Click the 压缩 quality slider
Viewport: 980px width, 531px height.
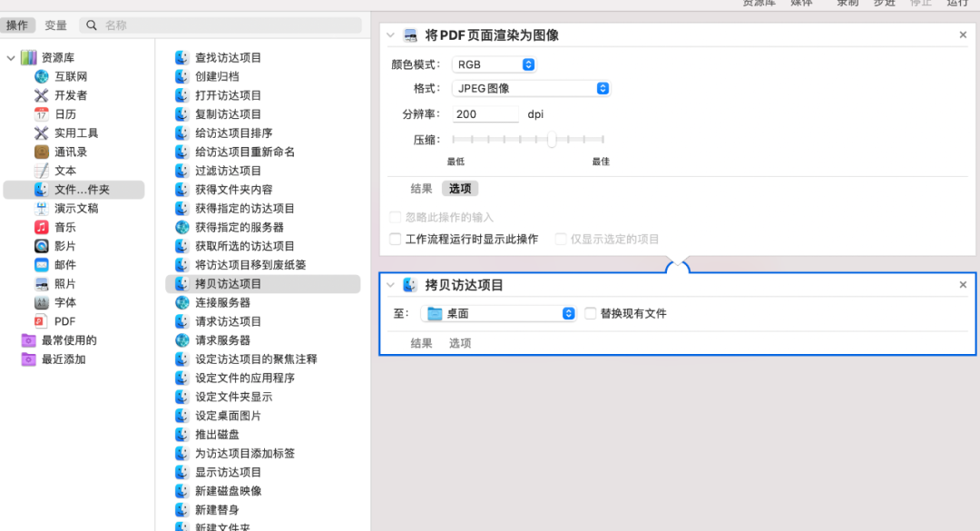pyautogui.click(x=528, y=140)
